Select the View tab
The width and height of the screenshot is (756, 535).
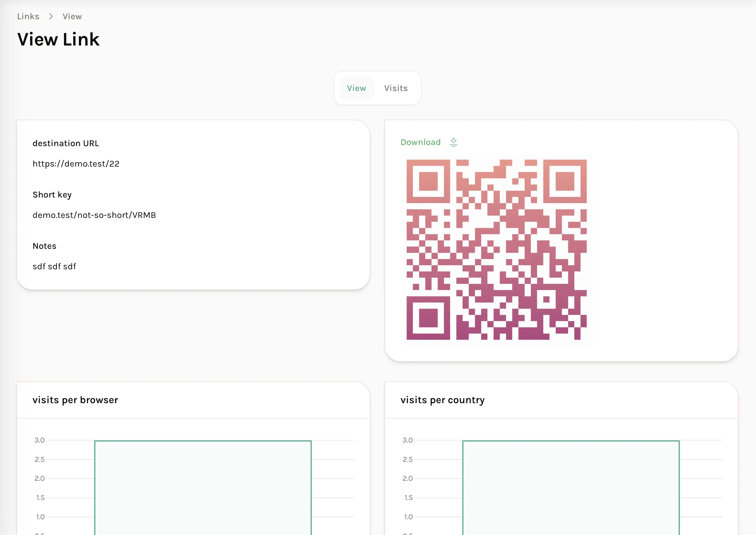click(356, 88)
